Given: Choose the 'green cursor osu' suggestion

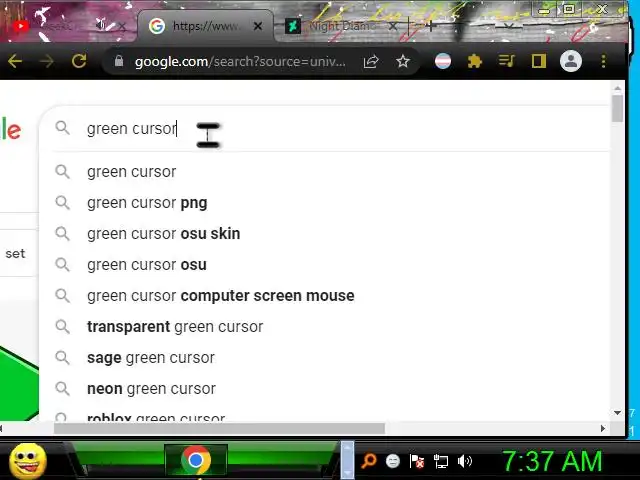Looking at the screenshot, I should pyautogui.click(x=324, y=264).
